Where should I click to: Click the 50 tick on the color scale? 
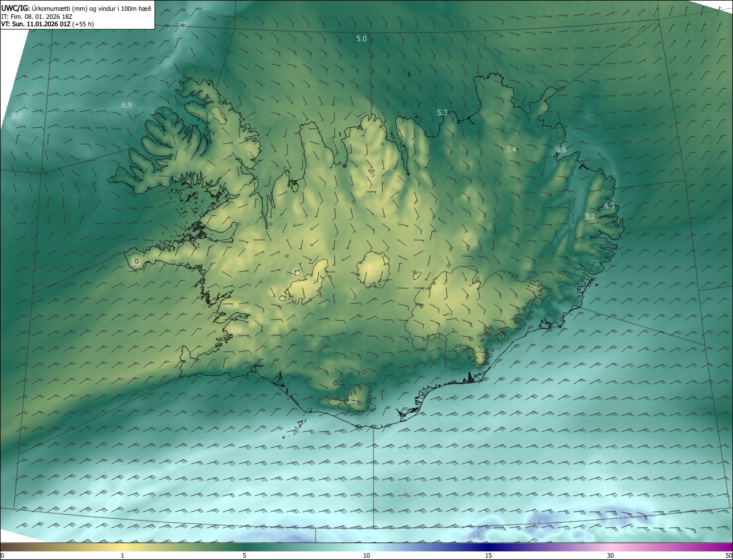(x=729, y=555)
